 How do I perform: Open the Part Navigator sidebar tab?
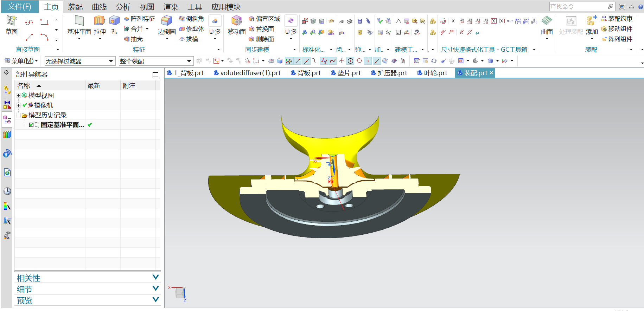pos(7,120)
